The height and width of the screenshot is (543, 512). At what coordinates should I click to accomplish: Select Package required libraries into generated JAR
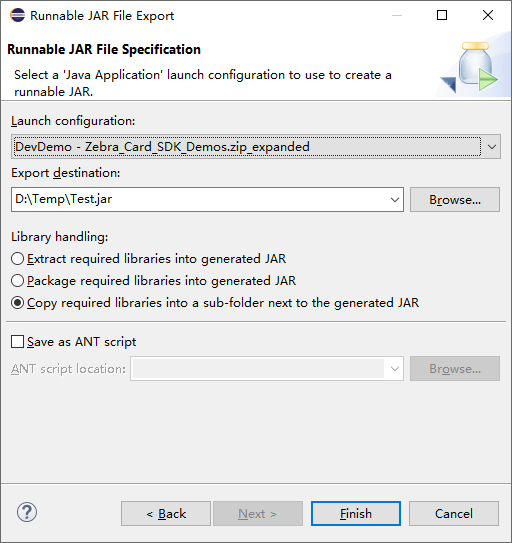click(x=17, y=281)
